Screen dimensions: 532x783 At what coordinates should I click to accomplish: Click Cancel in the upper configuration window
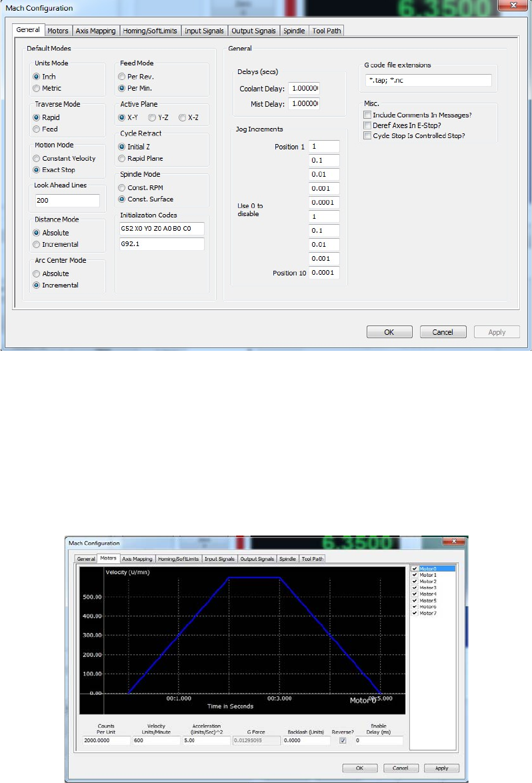pos(443,332)
